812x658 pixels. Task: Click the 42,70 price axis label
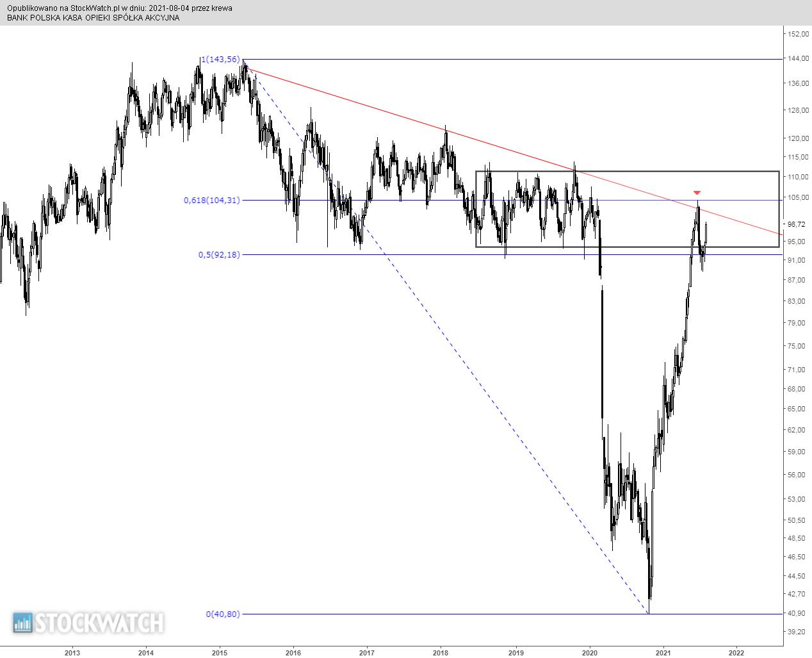(x=797, y=595)
